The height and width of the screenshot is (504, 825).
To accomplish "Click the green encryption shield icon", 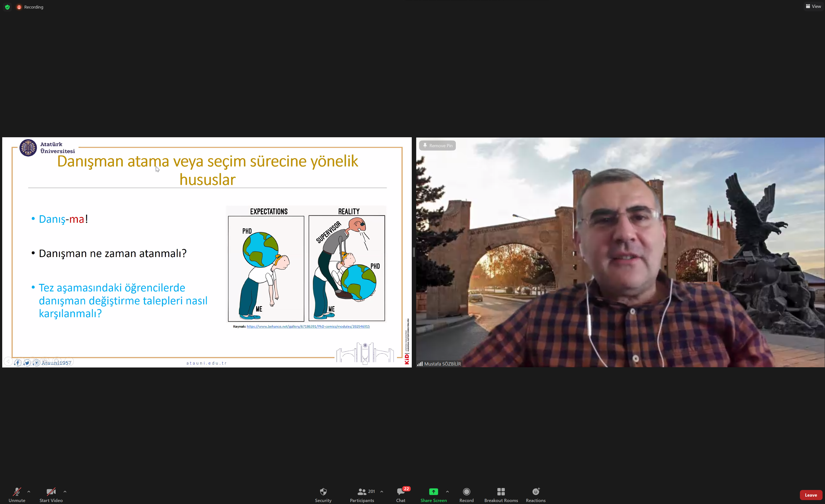I will (7, 7).
